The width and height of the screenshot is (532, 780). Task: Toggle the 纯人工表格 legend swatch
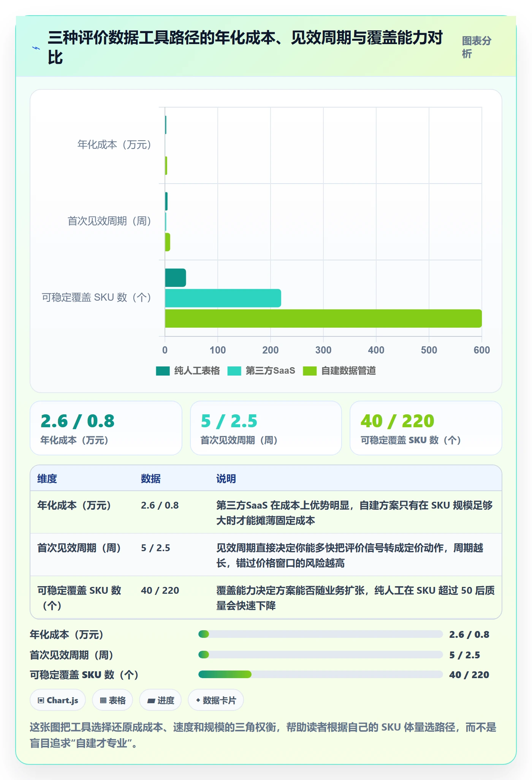(x=163, y=371)
